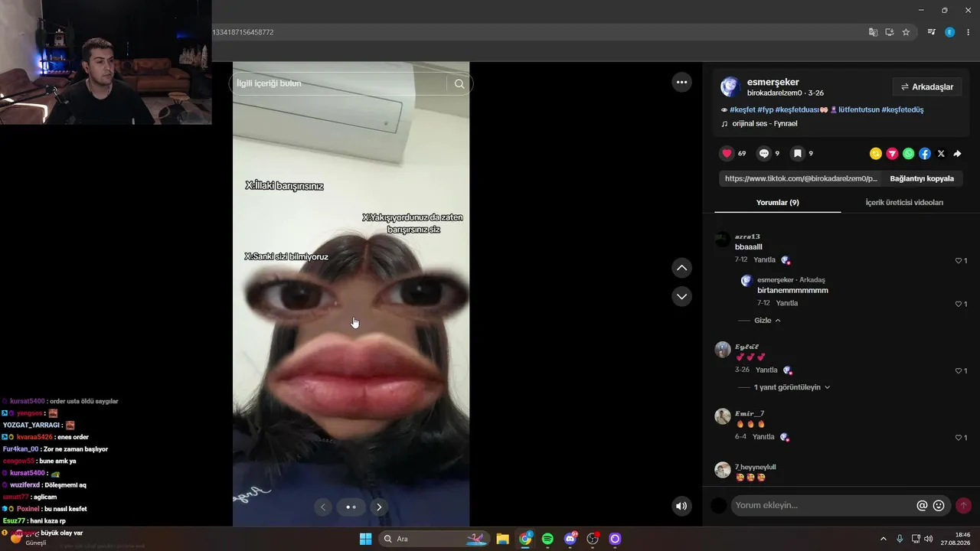This screenshot has width=980, height=551.
Task: Reply to Eylül's comment with Yanıtla
Action: pos(766,370)
